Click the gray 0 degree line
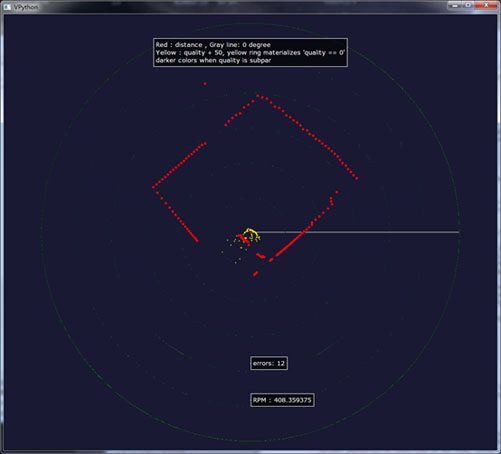Screen dimensions: 501x454 [357, 232]
